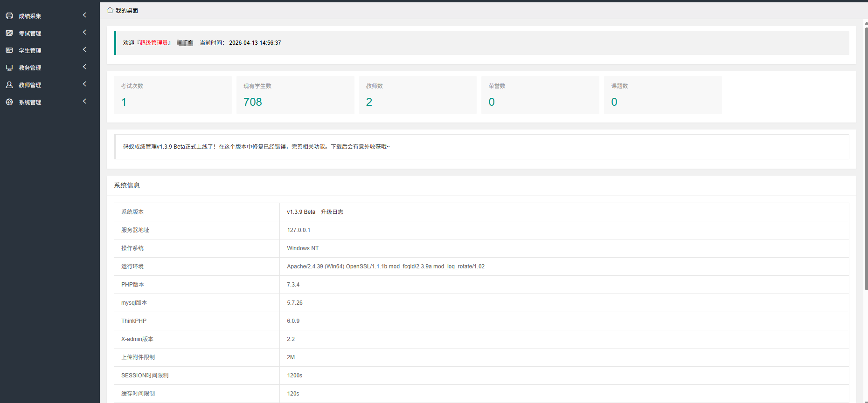The height and width of the screenshot is (403, 868).
Task: Expand the 系统管理 menu chevron
Action: 84,102
